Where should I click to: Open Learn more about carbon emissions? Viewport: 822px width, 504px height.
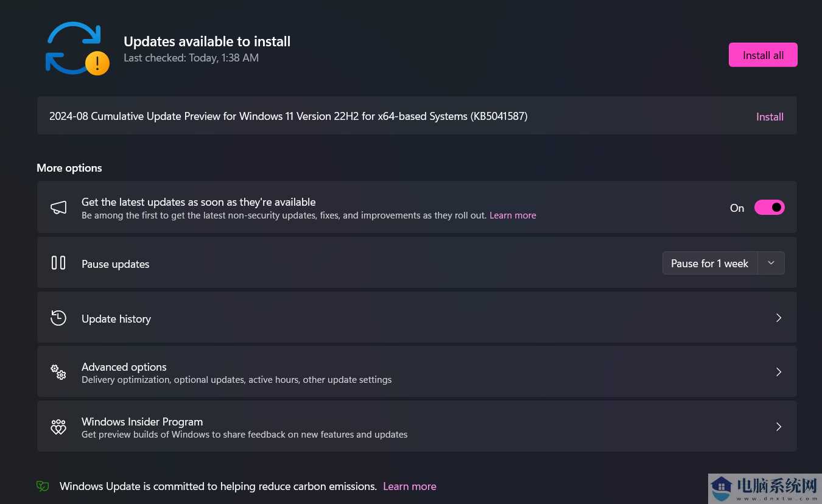[410, 486]
